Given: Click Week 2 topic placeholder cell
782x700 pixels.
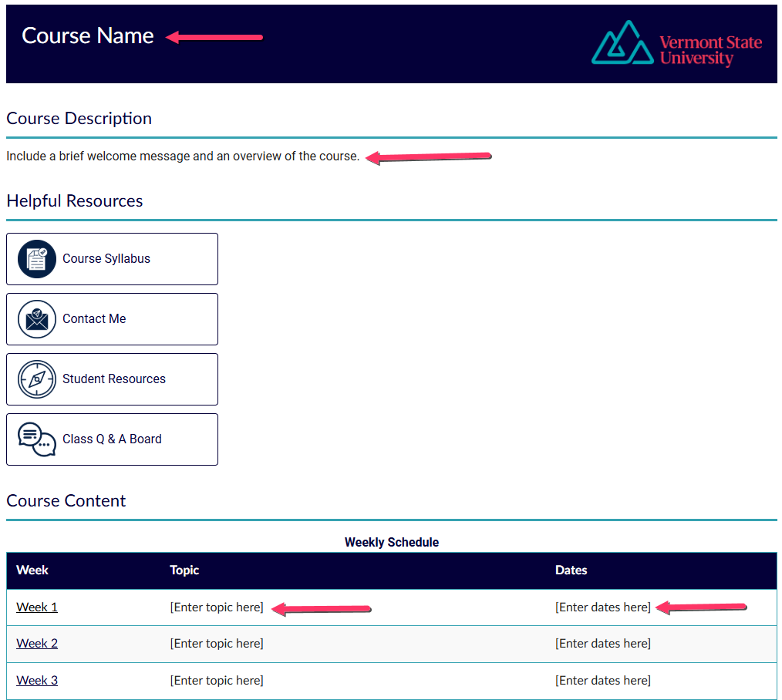Looking at the screenshot, I should pyautogui.click(x=217, y=644).
